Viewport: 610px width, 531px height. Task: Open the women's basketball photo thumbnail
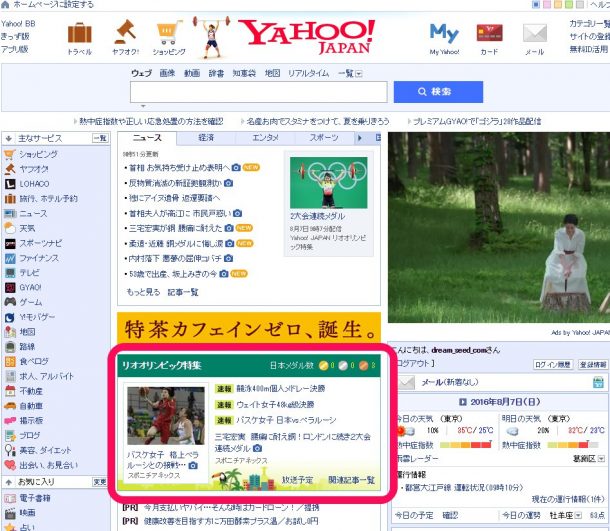point(166,415)
